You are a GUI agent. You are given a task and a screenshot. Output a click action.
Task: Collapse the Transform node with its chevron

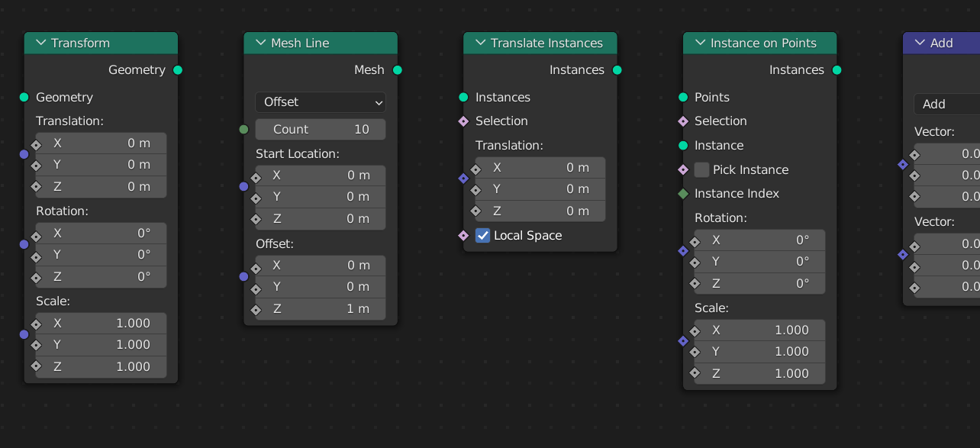click(41, 44)
